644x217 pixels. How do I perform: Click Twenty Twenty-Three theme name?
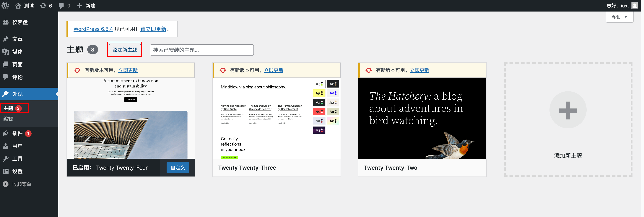(247, 168)
